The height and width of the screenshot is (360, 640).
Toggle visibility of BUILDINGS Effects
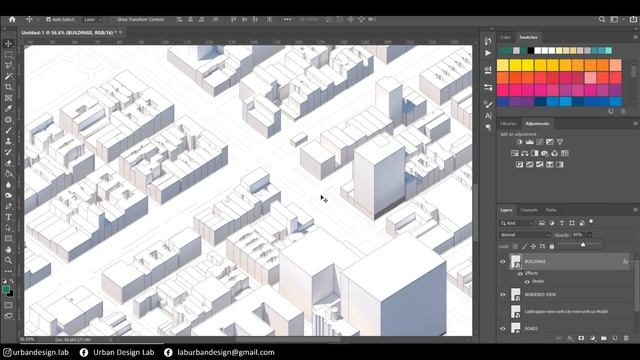(x=520, y=274)
